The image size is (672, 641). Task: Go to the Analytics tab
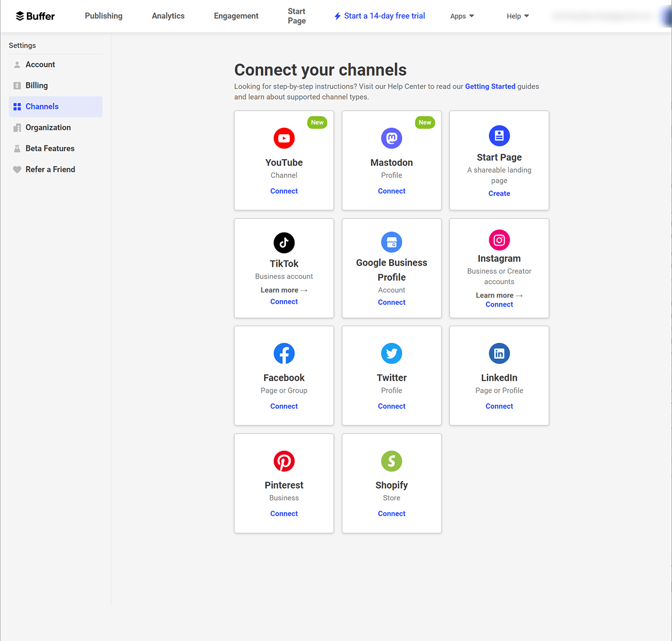tap(168, 16)
